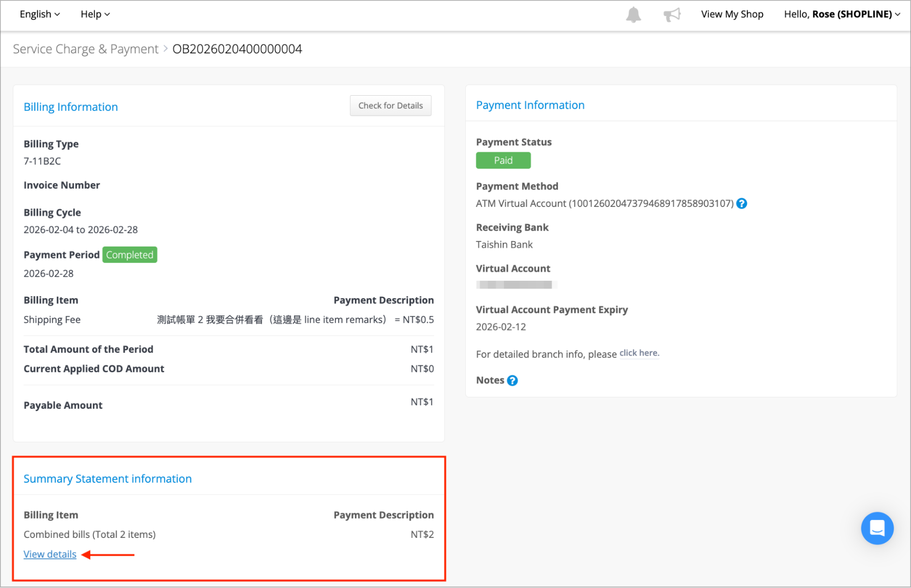Click the Payment Information heading
Screen dimensions: 911x588
[530, 105]
